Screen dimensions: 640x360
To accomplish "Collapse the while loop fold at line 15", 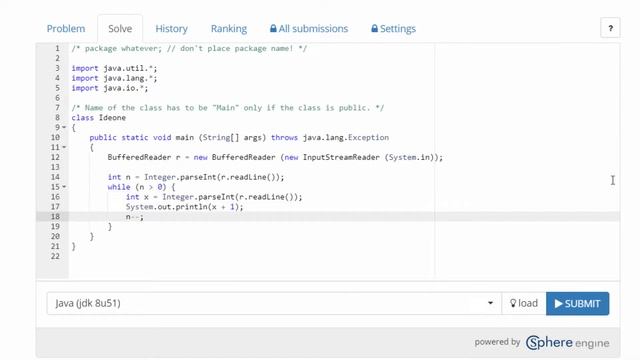I will pos(64,187).
